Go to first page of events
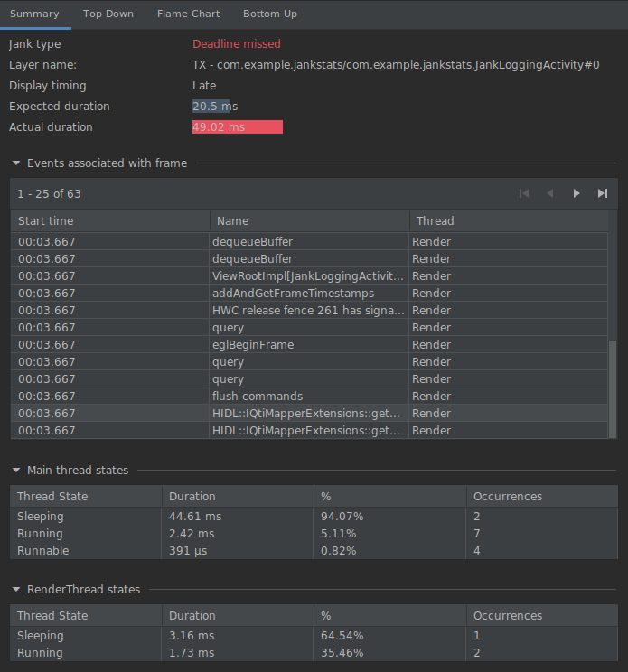This screenshot has width=628, height=672. pyautogui.click(x=524, y=193)
